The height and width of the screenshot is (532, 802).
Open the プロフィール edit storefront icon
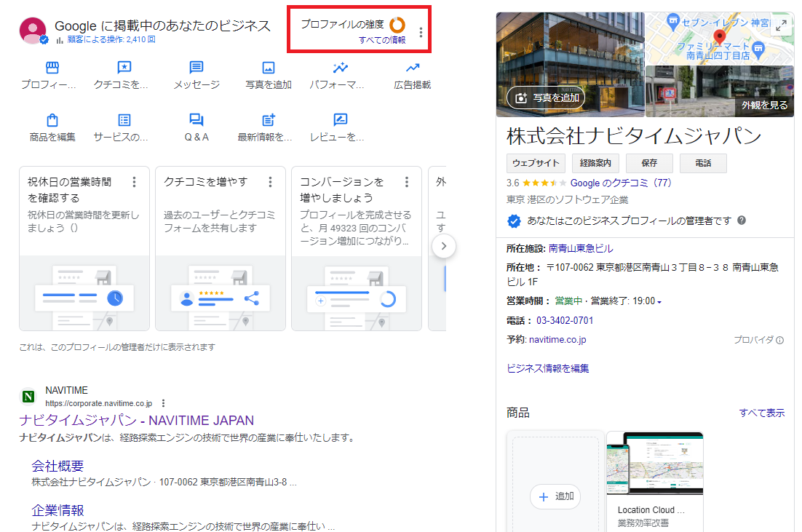pos(52,68)
